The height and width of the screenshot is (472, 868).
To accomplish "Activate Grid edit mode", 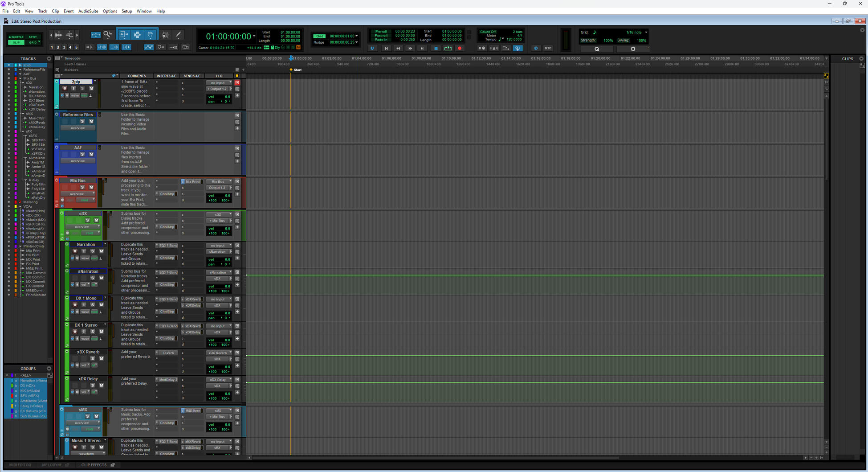I will (x=32, y=42).
